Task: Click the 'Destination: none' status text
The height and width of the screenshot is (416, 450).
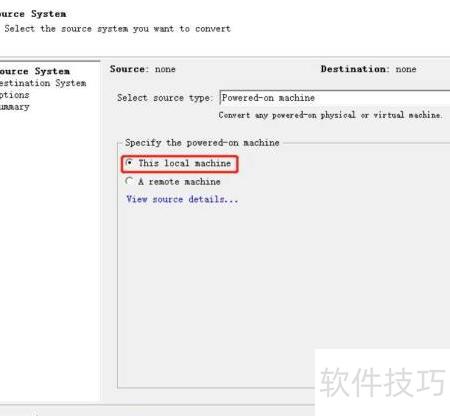Action: pyautogui.click(x=368, y=69)
